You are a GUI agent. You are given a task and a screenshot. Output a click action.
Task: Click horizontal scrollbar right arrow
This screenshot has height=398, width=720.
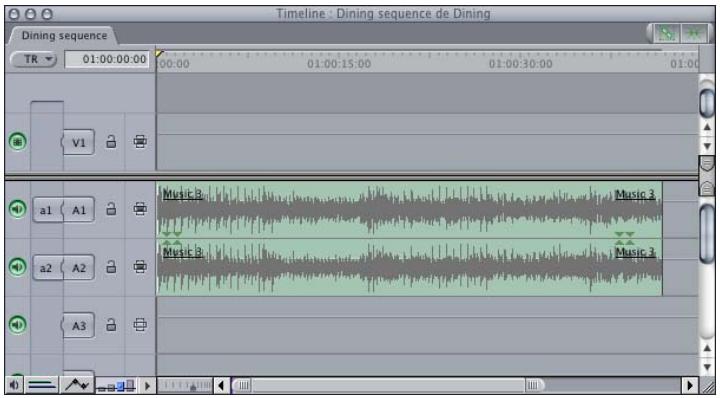point(689,385)
